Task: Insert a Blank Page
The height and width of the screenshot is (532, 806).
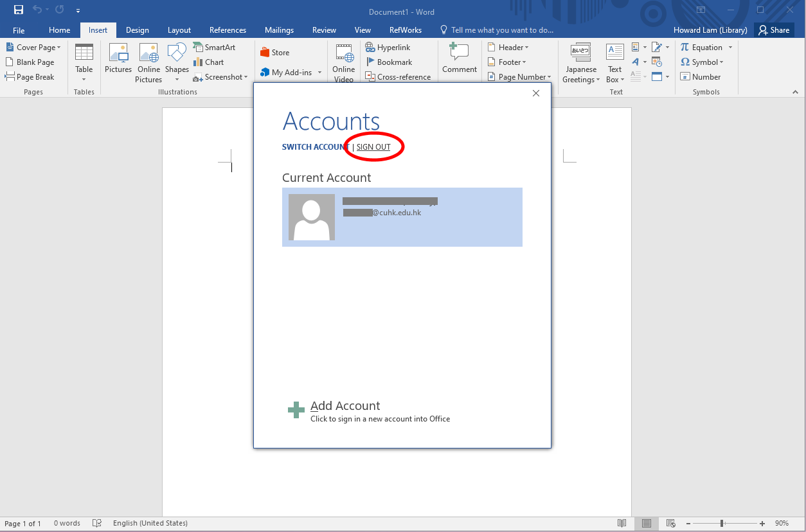Action: [30, 62]
